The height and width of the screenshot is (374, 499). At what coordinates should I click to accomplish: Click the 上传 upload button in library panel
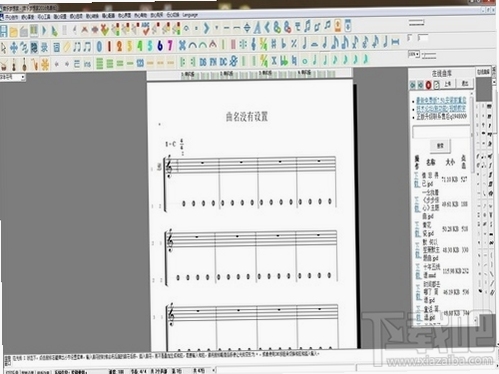(448, 84)
